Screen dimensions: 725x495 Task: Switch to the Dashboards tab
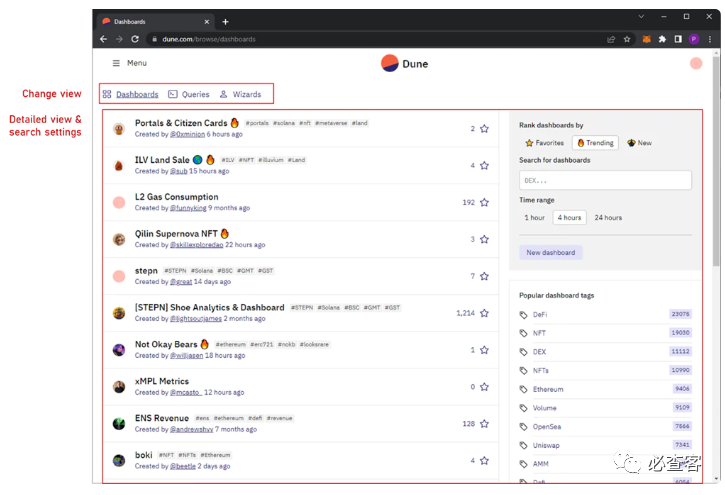click(x=131, y=94)
